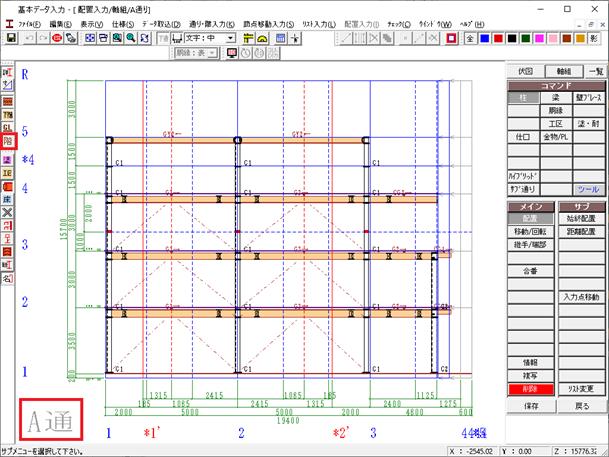Viewport: 609px width, 457px height.
Task: Click the 名 name icon in left sidebar
Action: click(8, 278)
